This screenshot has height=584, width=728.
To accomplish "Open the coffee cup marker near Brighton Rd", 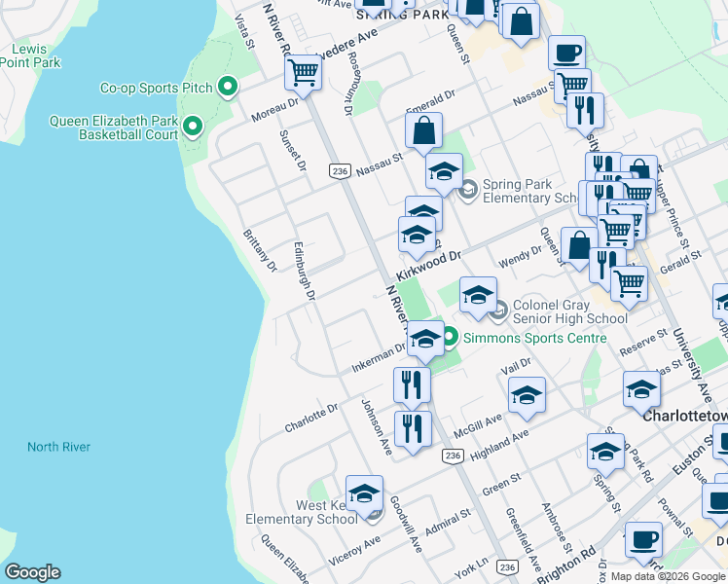I will coord(643,541).
